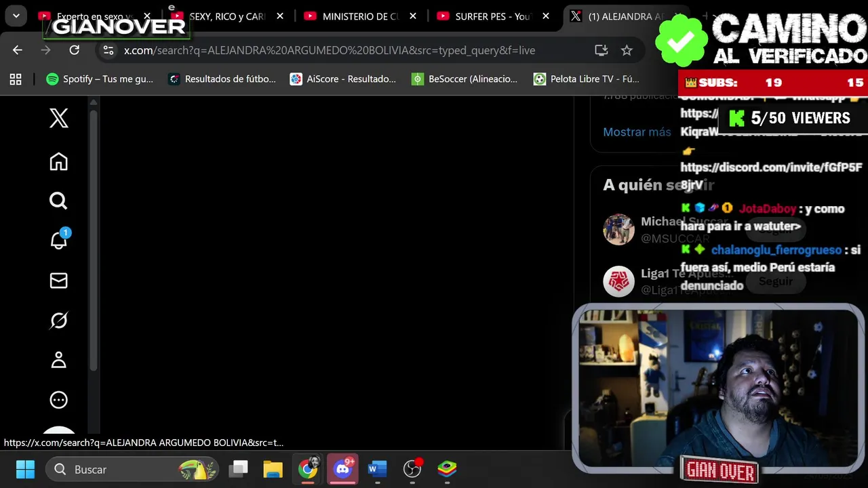
Task: Open 'Resultados de fútbo...' bookmark
Action: [x=222, y=79]
